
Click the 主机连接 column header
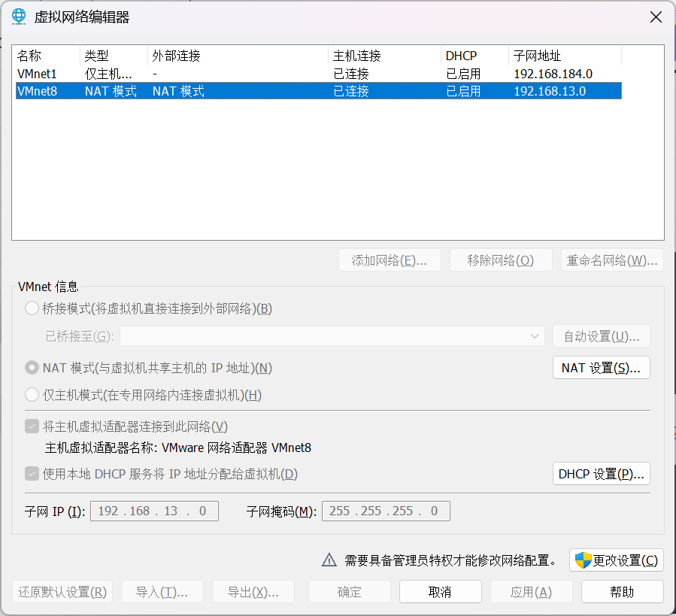point(384,56)
